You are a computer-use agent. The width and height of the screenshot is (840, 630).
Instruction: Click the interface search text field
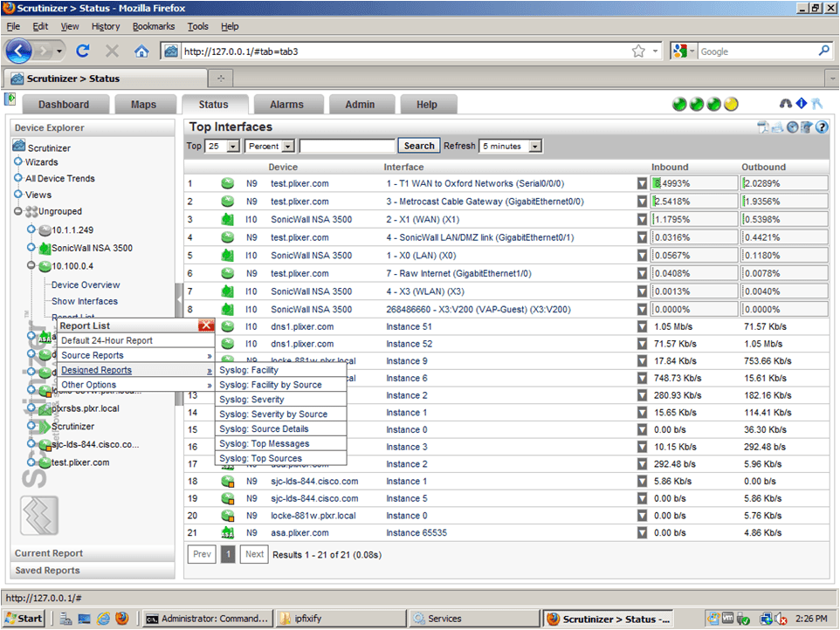[x=348, y=146]
